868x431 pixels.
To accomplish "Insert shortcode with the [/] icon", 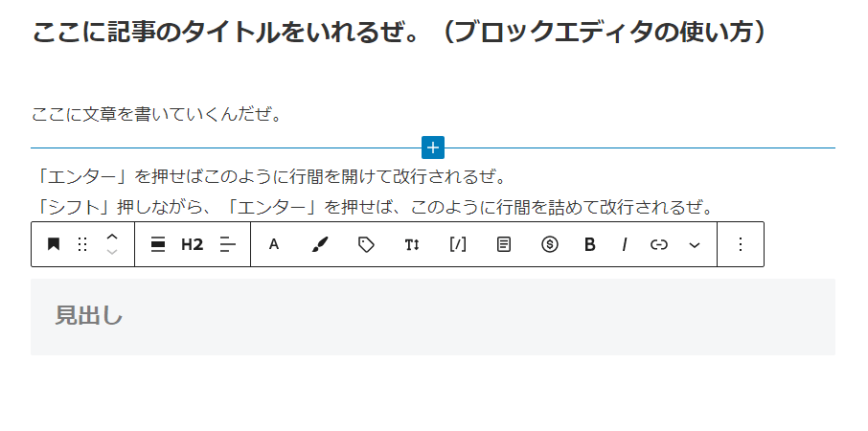I will (458, 244).
